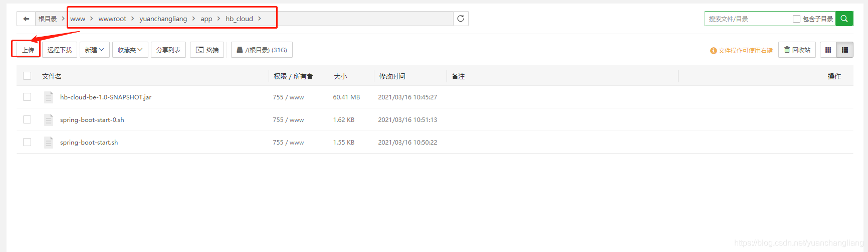Screen dimensions: 868x252
Task: Navigate to wwwroot in breadcrumb
Action: coord(112,19)
